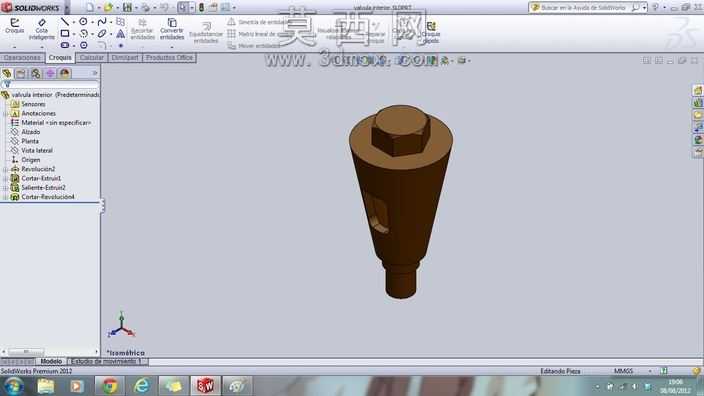704x396 pixels.
Task: Pick the Arc sketch tool
Action: coord(84,33)
